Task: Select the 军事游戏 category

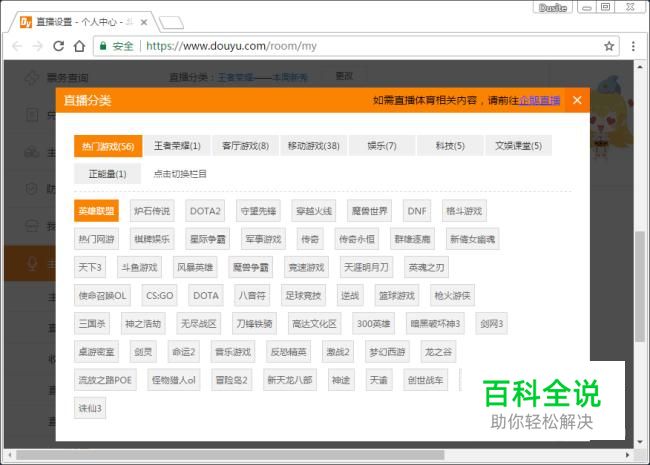Action: [x=263, y=239]
